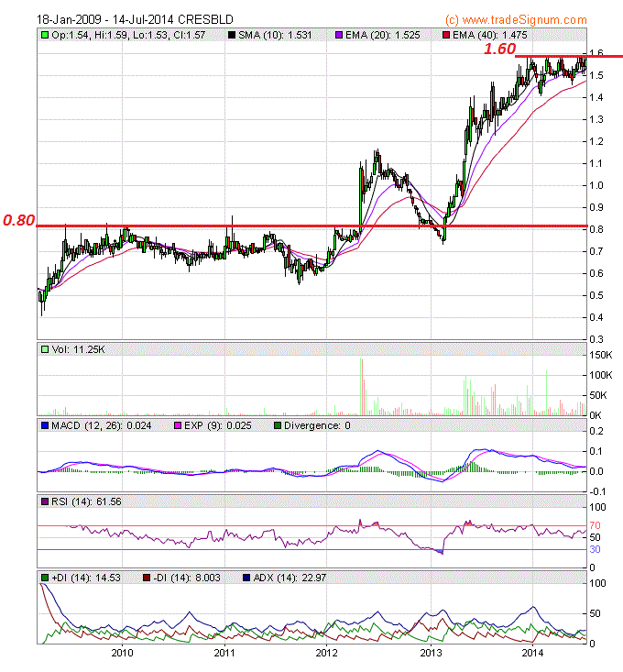Click the RSI (14): 61.56 label
The width and height of the screenshot is (623, 672).
[x=86, y=501]
